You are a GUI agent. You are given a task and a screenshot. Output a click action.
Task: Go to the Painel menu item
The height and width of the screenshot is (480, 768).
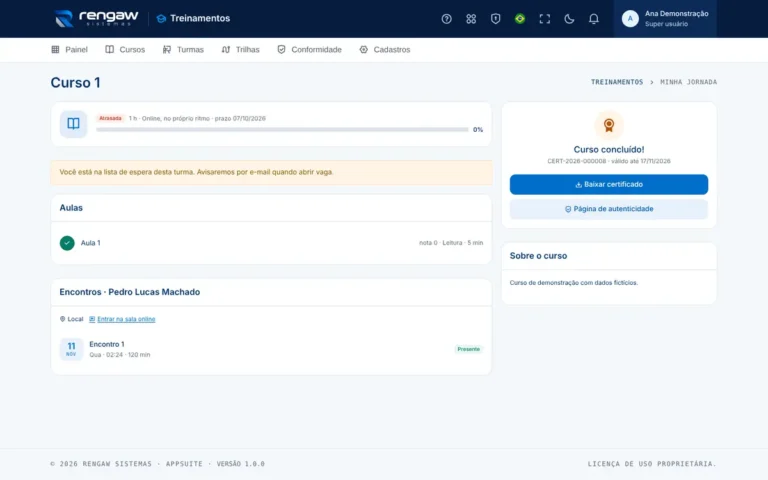70,49
